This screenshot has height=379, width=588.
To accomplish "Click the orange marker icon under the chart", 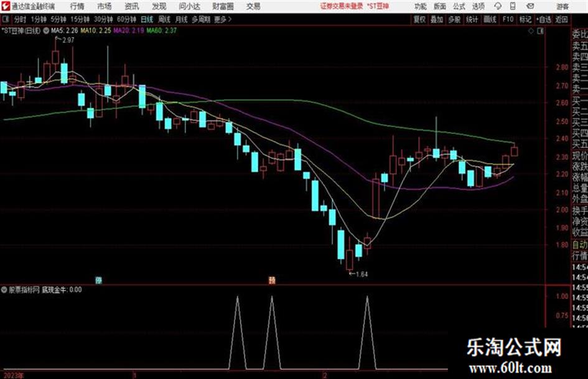I will tap(272, 280).
